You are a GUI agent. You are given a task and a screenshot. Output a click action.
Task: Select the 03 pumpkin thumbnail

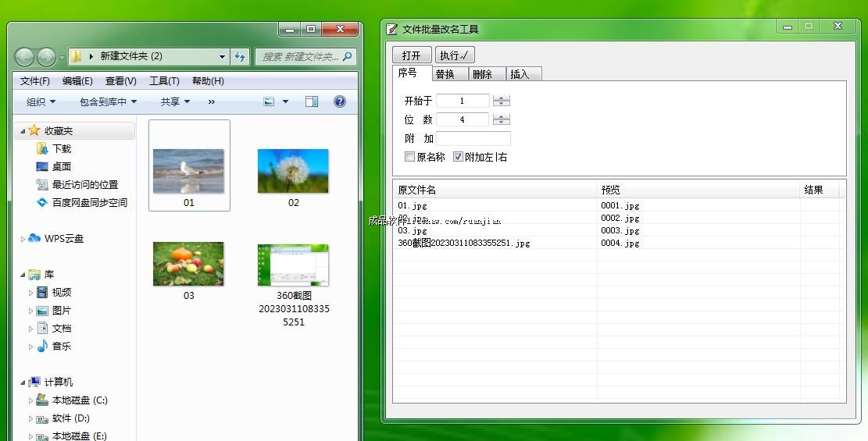(189, 264)
